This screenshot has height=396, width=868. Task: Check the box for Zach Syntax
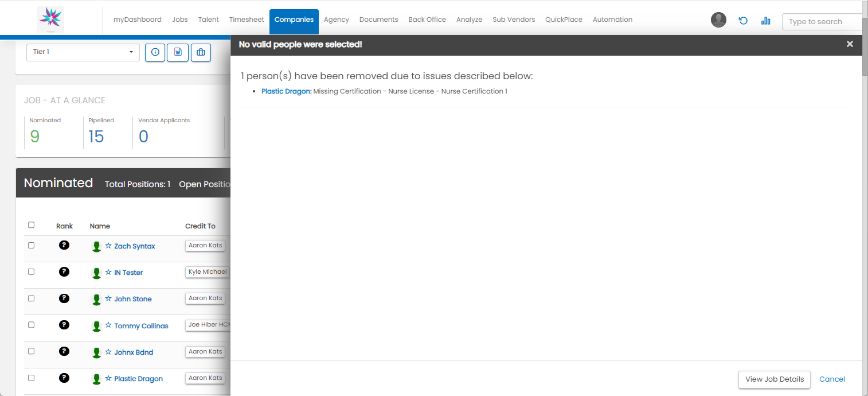tap(31, 245)
